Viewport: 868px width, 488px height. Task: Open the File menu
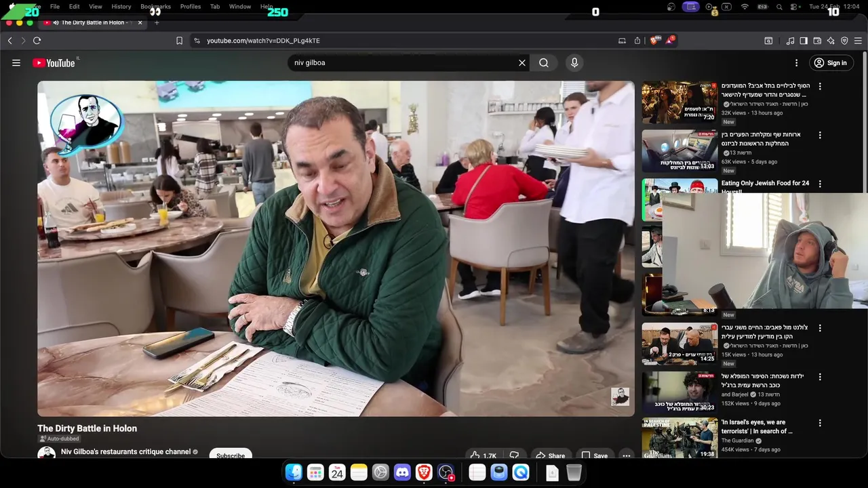tap(55, 7)
